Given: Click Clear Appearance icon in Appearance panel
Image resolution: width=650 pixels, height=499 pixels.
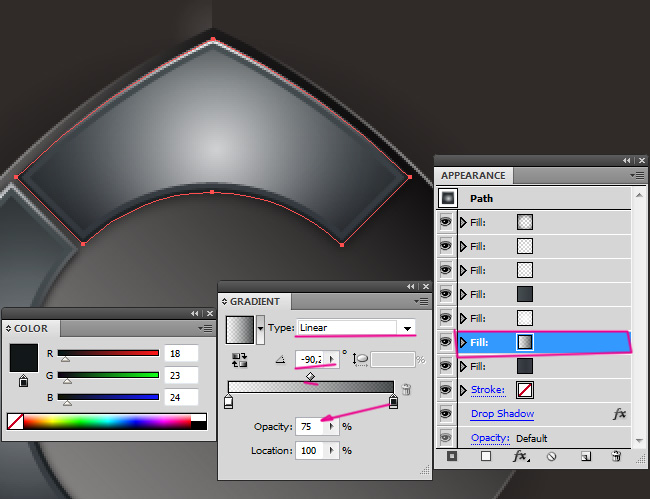Looking at the screenshot, I should (551, 456).
